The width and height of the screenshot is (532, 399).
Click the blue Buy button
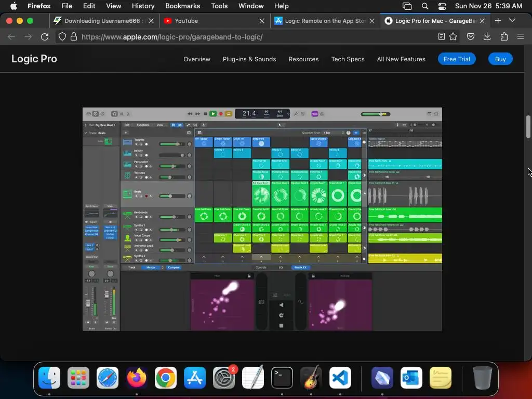tap(500, 59)
